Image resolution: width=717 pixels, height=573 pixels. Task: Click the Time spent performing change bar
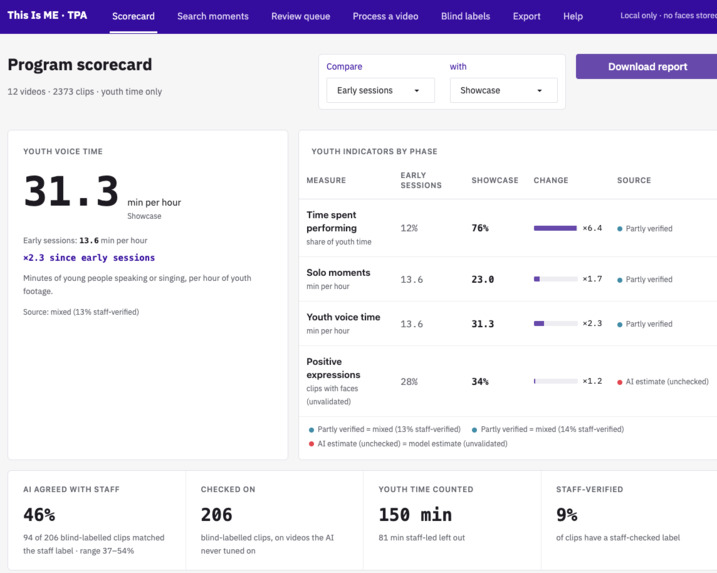(x=555, y=228)
